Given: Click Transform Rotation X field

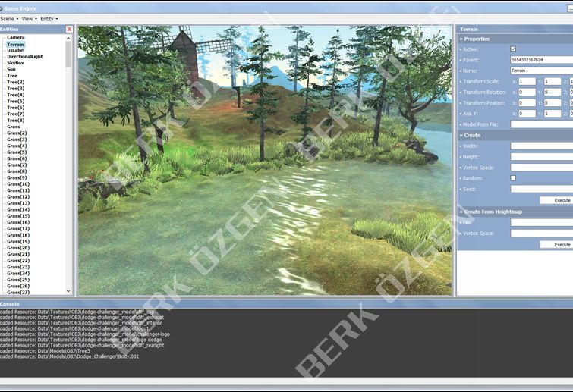Looking at the screenshot, I should [x=527, y=92].
